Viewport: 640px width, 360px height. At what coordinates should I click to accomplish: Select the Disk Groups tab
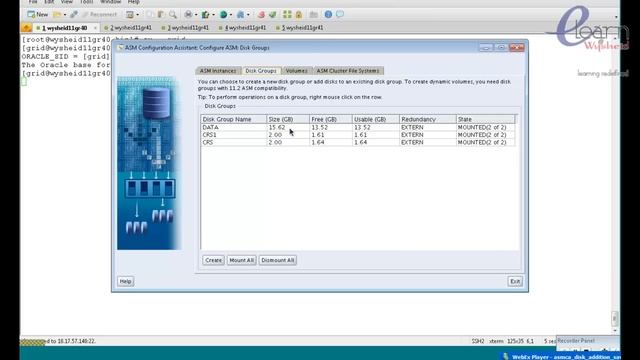[x=261, y=71]
